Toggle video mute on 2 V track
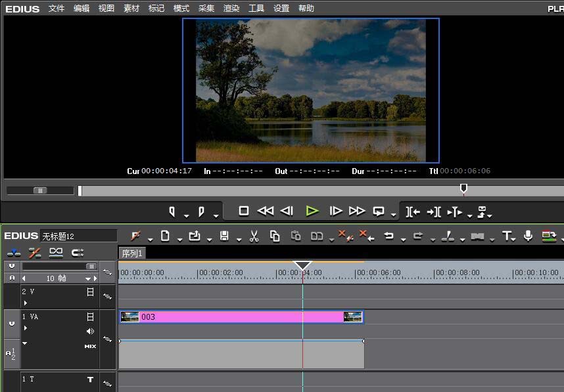 [x=90, y=292]
